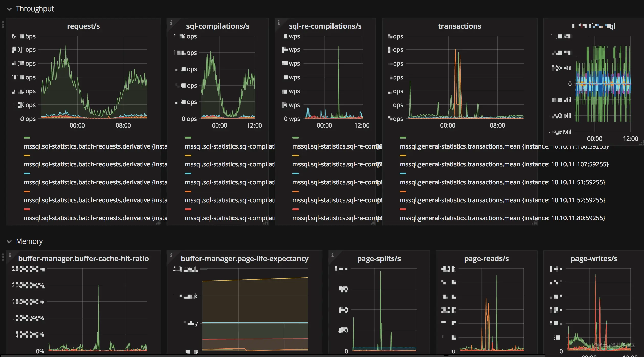Grab the Memory row drag handle

point(3,257)
